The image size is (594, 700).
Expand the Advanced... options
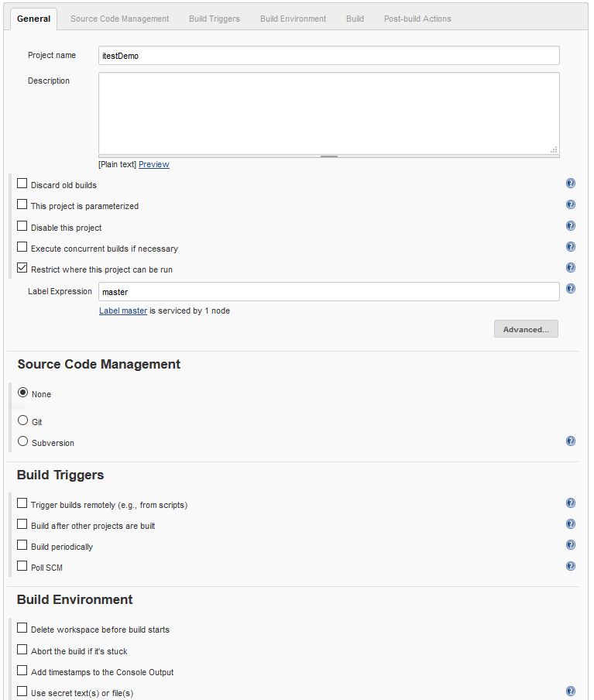click(x=526, y=329)
